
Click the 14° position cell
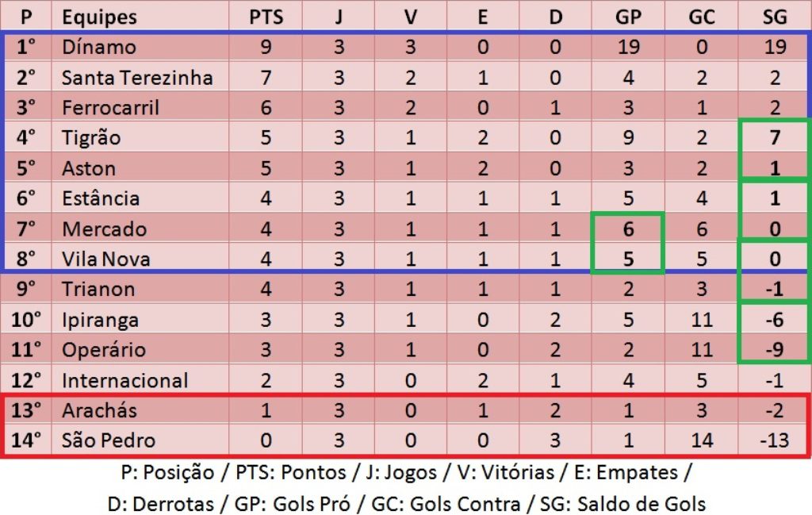[x=28, y=441]
